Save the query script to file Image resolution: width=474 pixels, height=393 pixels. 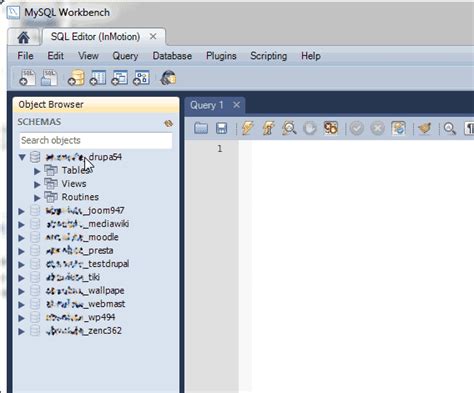tap(222, 128)
